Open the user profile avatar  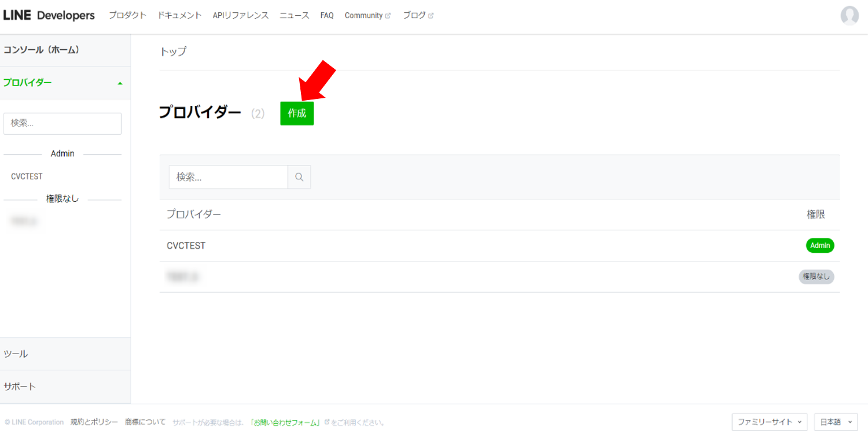coord(849,16)
